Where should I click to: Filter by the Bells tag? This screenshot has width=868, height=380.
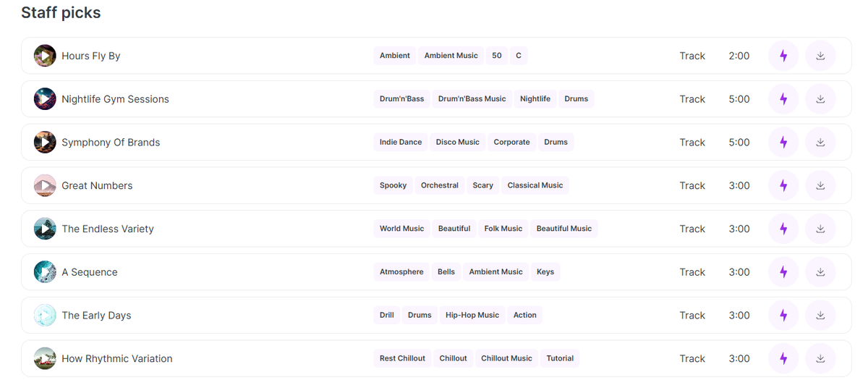point(446,272)
